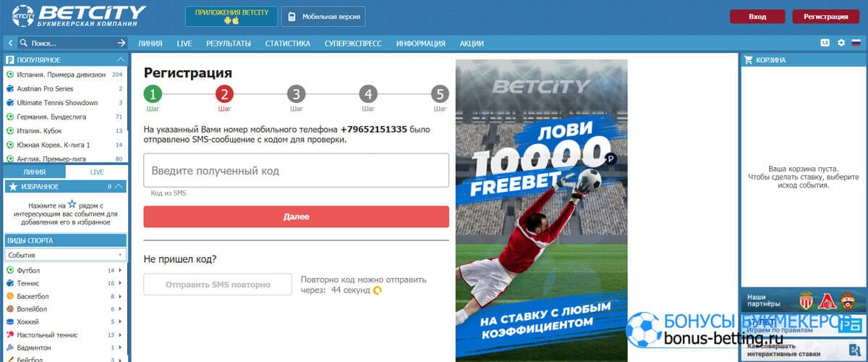Click the mobile version phone icon
This screenshot has width=868, height=362.
tap(290, 17)
